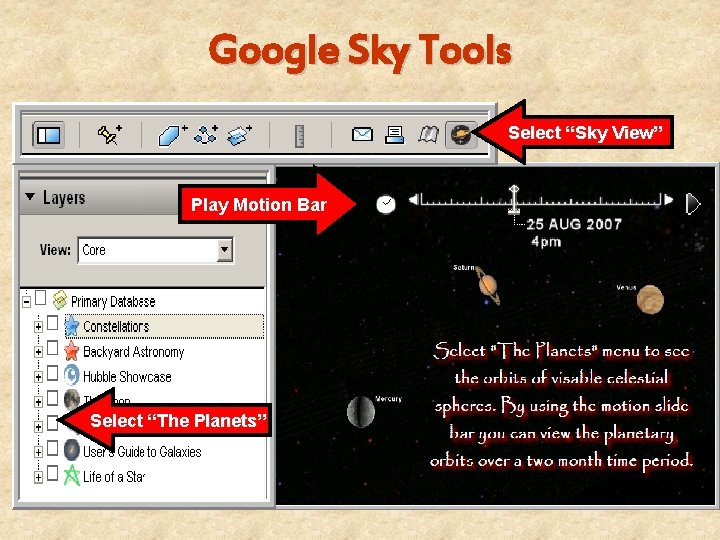Click the Moon thumbnail icon in tree
Viewport: 720px width, 540px height.
72,399
